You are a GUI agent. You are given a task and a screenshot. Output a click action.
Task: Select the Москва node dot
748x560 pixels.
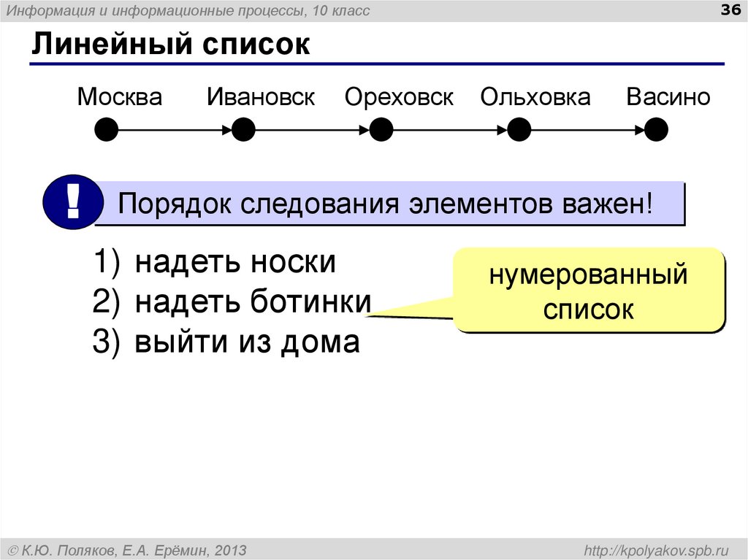(x=105, y=130)
